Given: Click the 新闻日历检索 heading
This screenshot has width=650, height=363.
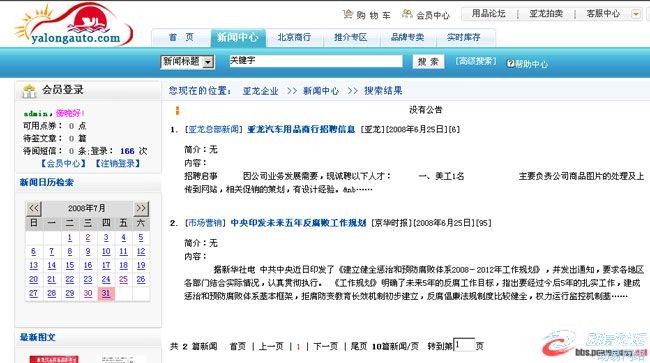Looking at the screenshot, I should [46, 182].
